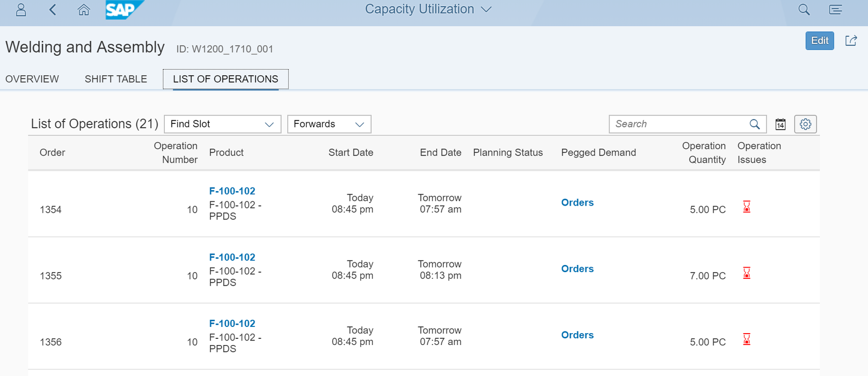Click the hourglass issue icon for order 1355
Viewport: 868px width, 376px height.
click(x=747, y=273)
